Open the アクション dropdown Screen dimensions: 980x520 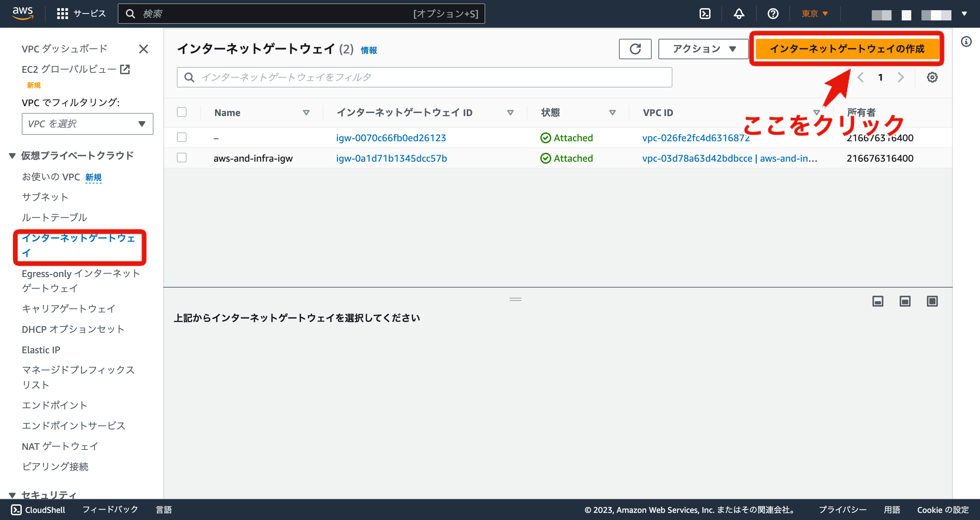[x=703, y=49]
